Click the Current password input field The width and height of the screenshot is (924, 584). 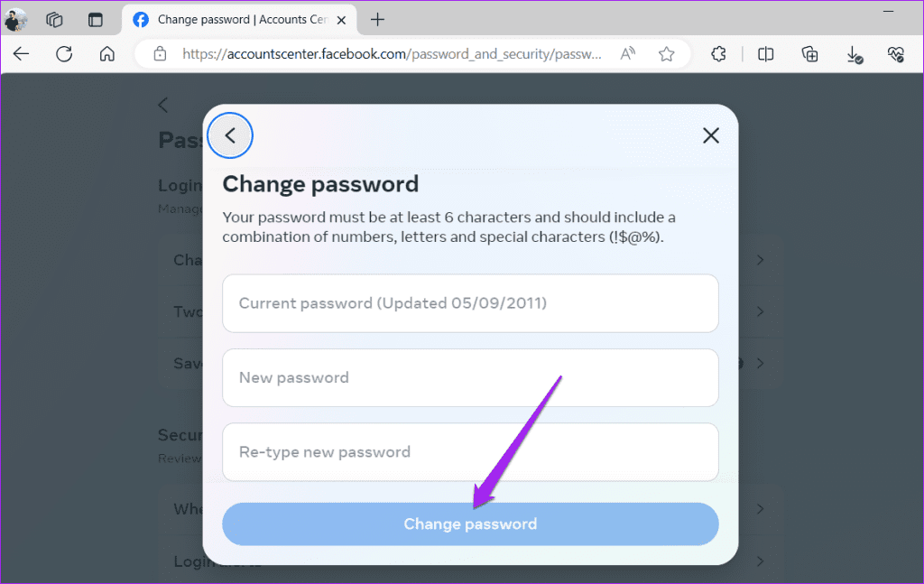(x=470, y=303)
